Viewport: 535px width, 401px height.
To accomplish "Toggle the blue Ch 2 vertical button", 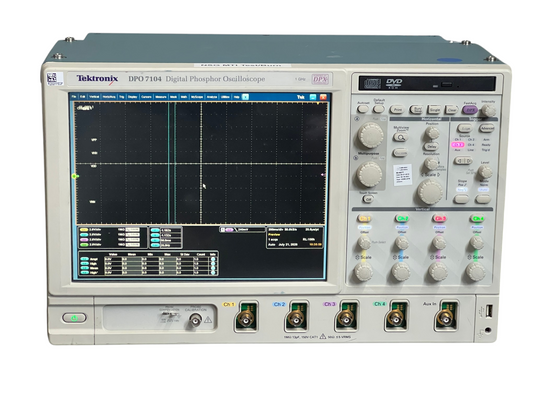I will click(x=402, y=218).
